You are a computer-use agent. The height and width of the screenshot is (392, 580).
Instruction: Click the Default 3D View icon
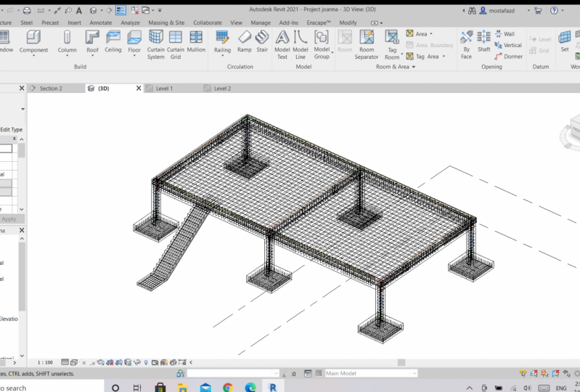pyautogui.click(x=93, y=10)
